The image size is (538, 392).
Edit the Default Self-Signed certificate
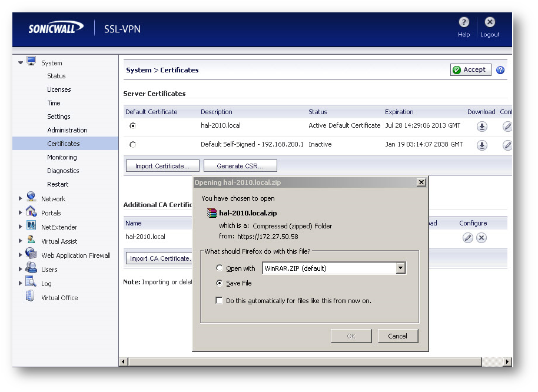[x=507, y=145]
